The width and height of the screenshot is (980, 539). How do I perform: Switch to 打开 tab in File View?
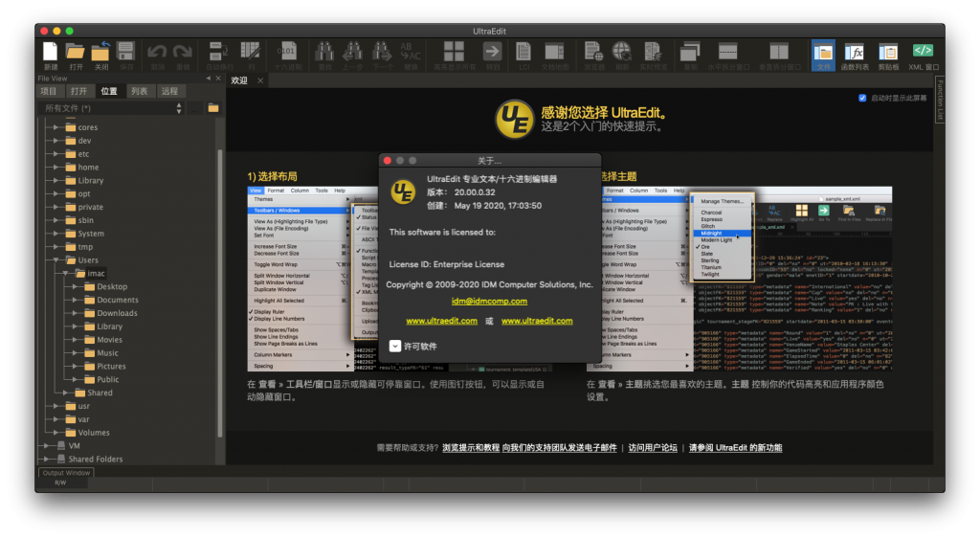pos(78,91)
